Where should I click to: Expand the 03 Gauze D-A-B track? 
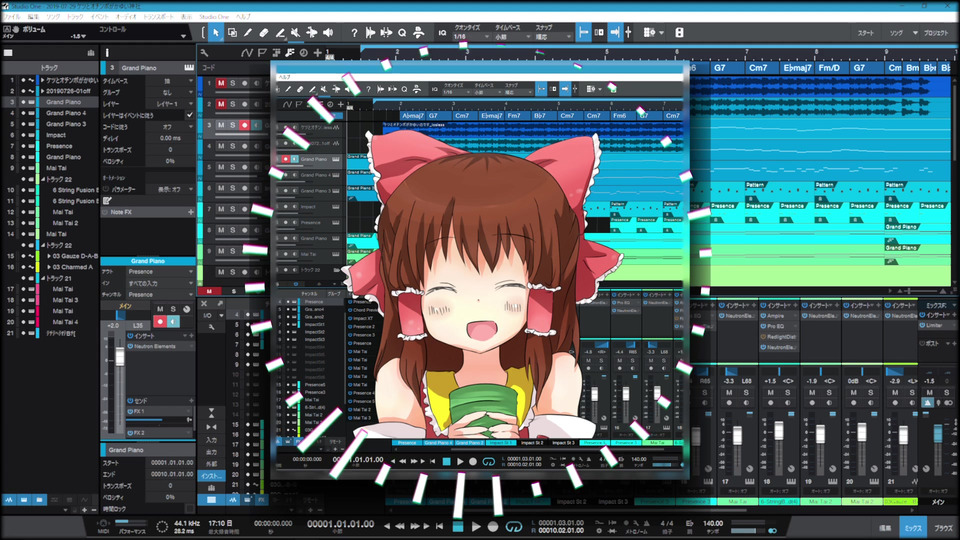50,256
